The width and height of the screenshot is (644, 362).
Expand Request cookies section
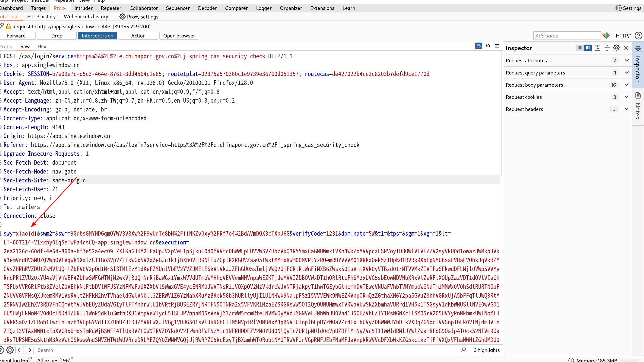coord(627,97)
